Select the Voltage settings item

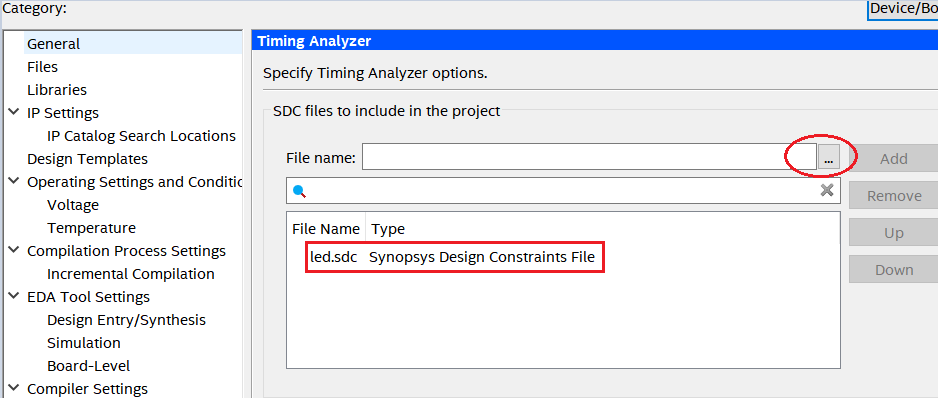click(73, 205)
